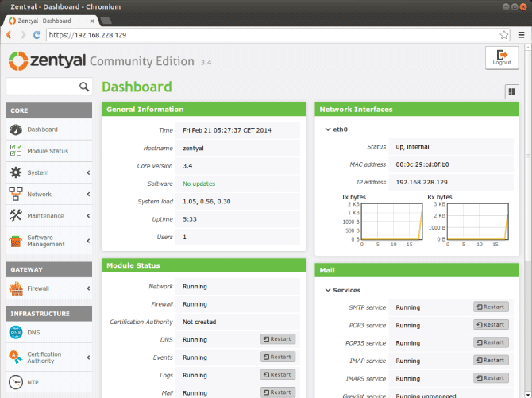Click the Network topology icon
The height and width of the screenshot is (398, 532).
pos(16,194)
